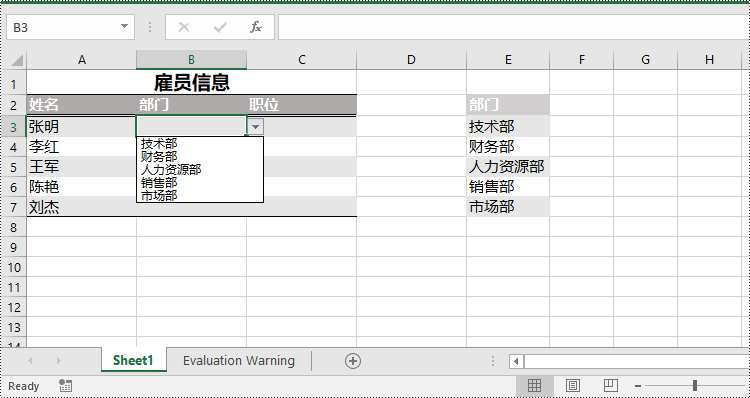The height and width of the screenshot is (398, 750).
Task: Select the cell containing 刘杰
Action: point(82,207)
